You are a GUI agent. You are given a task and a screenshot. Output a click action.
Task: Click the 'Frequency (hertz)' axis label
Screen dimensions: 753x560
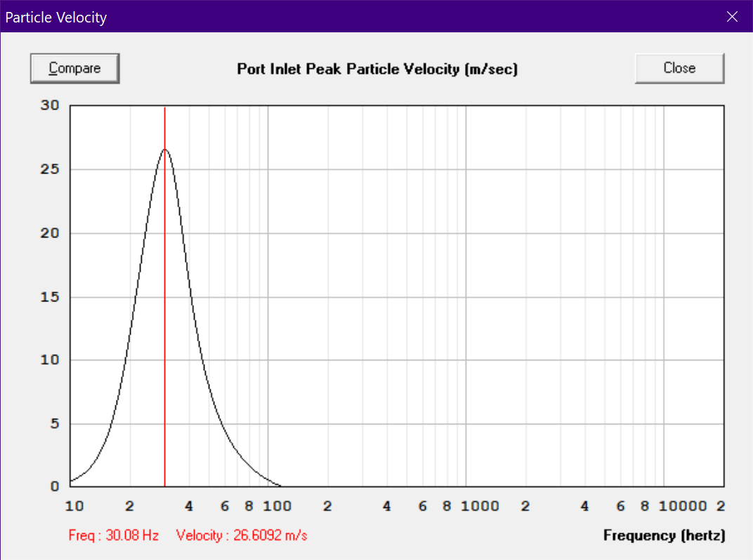tap(664, 535)
